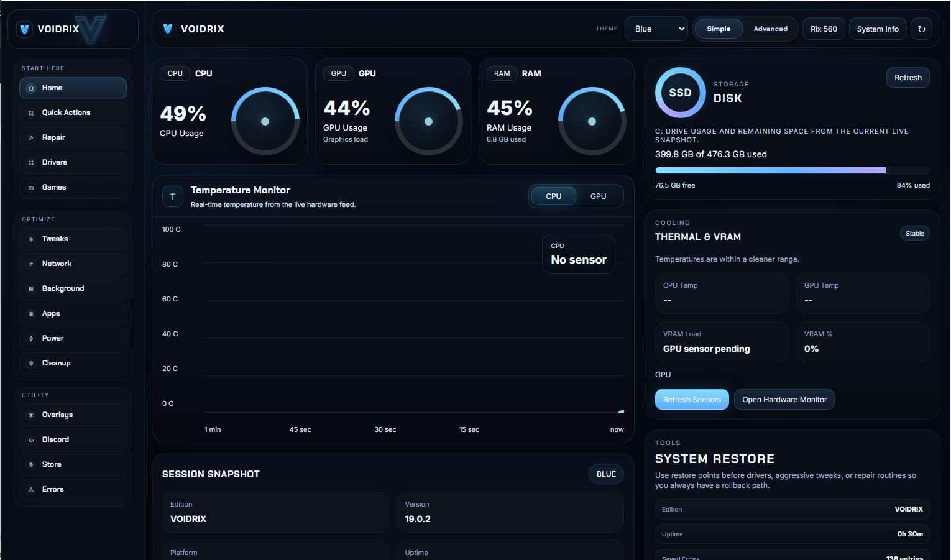This screenshot has height=560, width=951.
Task: Click the T icon of Temperature Monitor
Action: coord(173,196)
